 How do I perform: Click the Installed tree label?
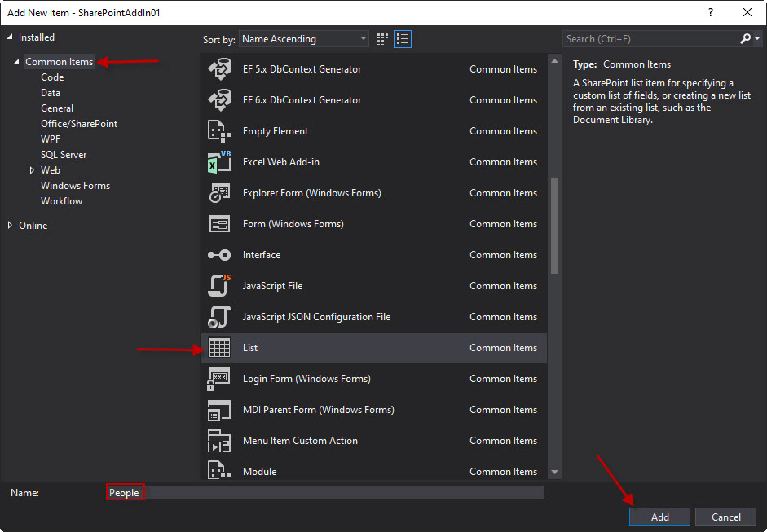tap(37, 37)
